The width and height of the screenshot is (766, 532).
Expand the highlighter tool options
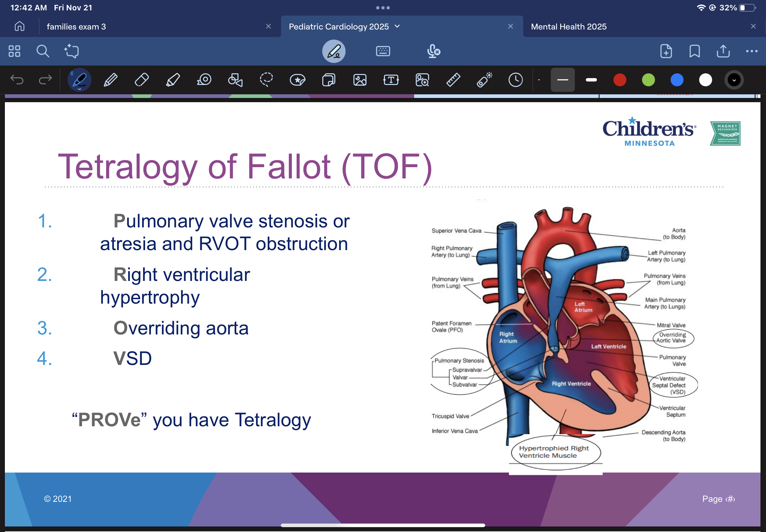(x=173, y=80)
